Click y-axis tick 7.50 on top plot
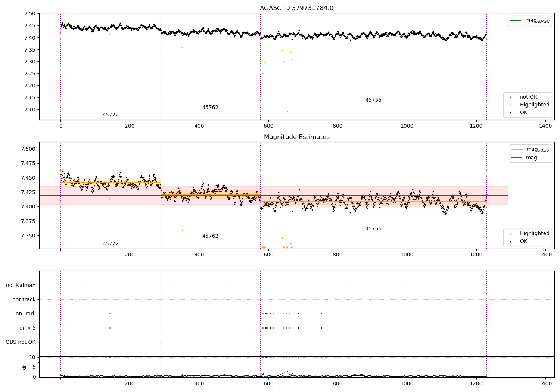This screenshot has height=392, width=560. click(x=29, y=14)
